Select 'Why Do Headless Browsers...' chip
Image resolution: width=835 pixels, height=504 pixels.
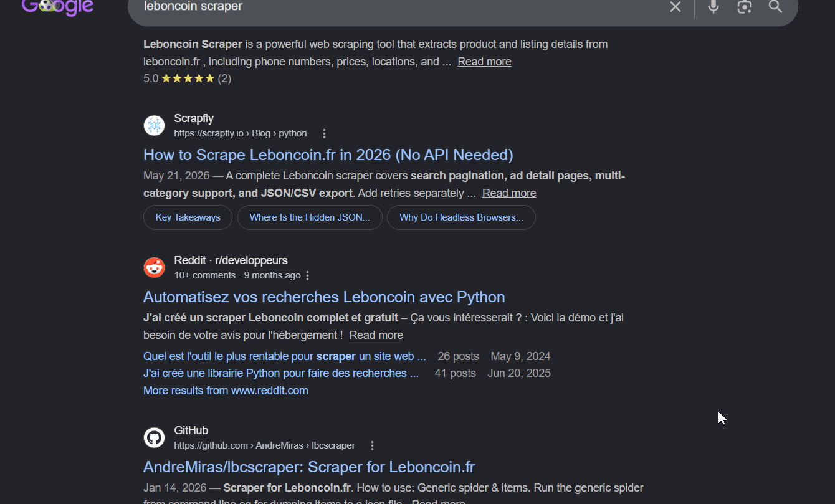461,217
